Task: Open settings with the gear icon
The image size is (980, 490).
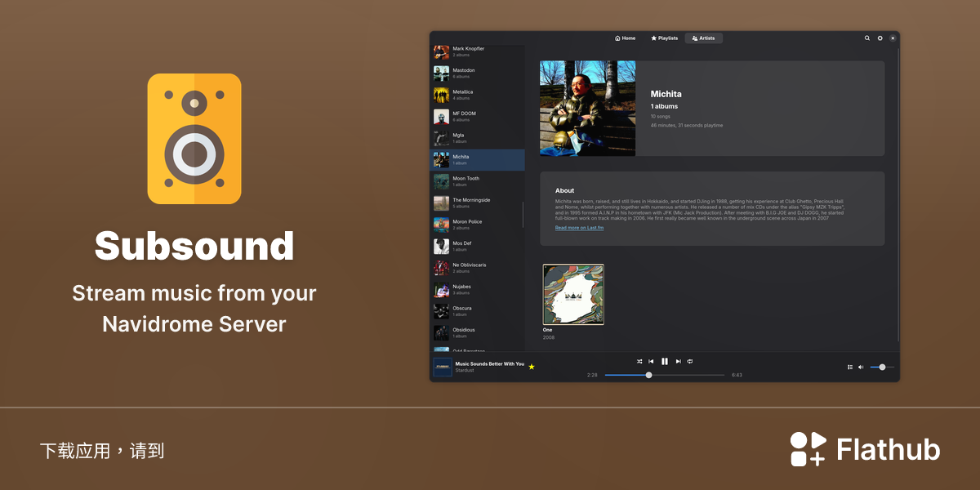Action: click(880, 38)
